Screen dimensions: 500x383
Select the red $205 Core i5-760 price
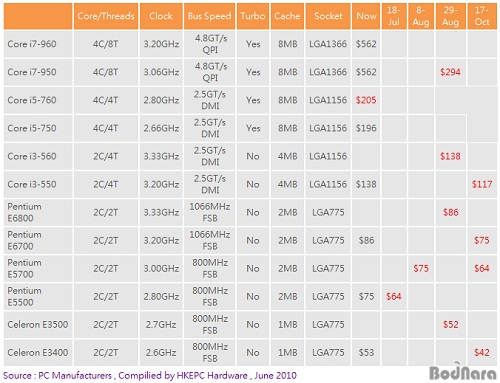pyautogui.click(x=366, y=100)
